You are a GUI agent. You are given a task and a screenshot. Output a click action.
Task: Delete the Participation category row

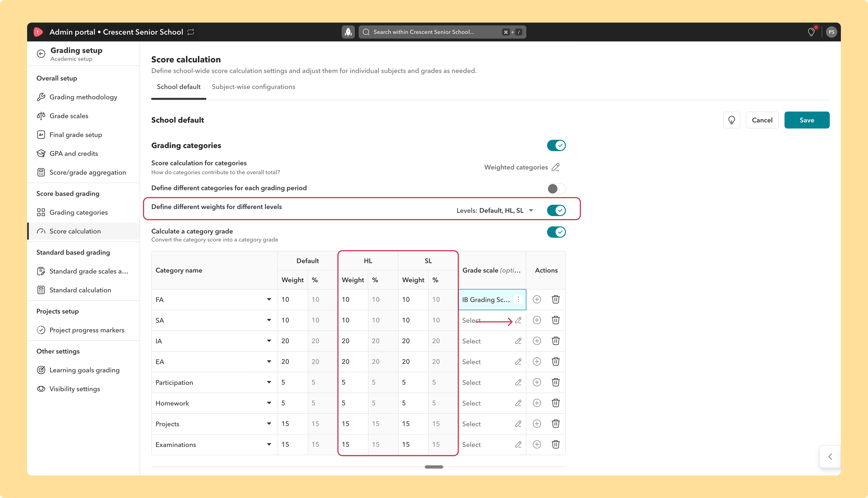coord(555,382)
